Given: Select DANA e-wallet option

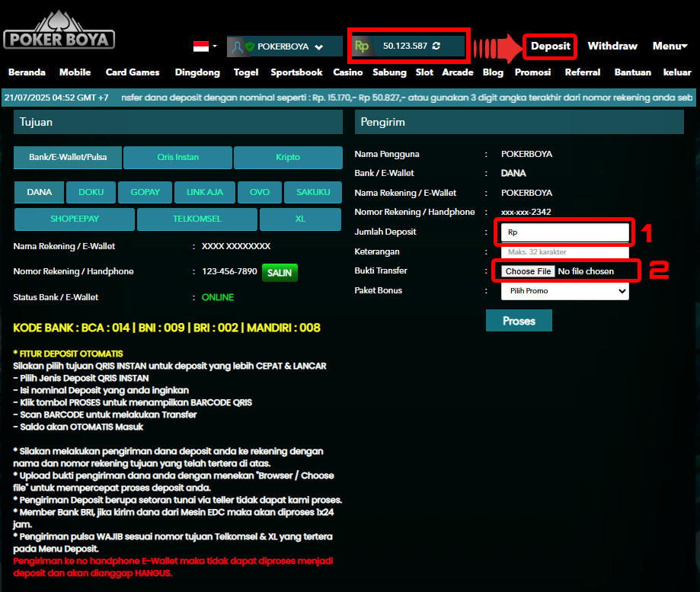Looking at the screenshot, I should pos(40,192).
